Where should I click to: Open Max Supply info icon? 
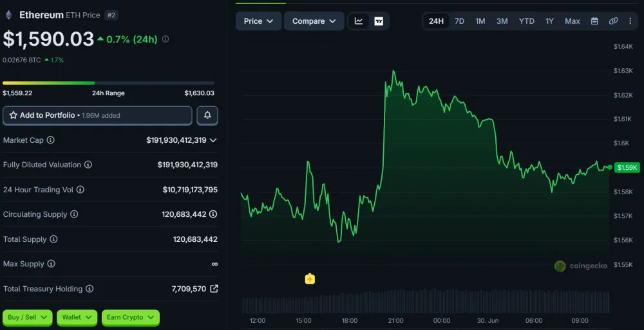[x=51, y=264]
